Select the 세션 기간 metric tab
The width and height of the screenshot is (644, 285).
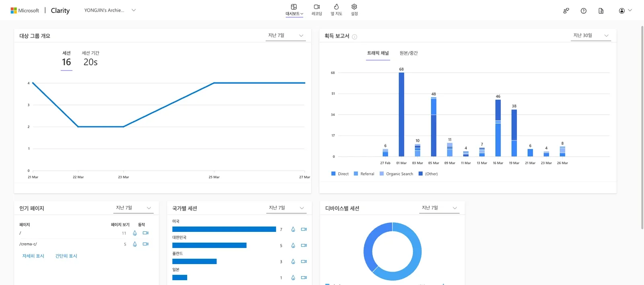[91, 59]
